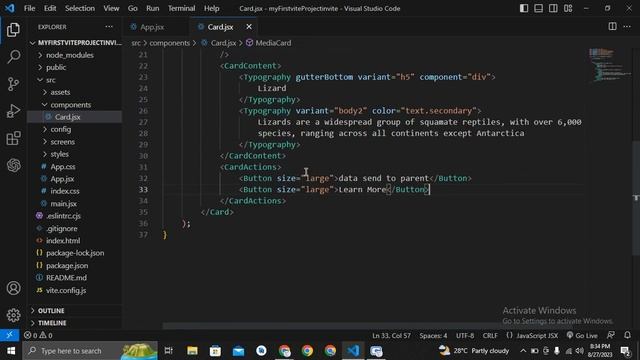Open Customize Layout icon in title bar
Viewport: 640px width, 360px height.
pos(568,8)
